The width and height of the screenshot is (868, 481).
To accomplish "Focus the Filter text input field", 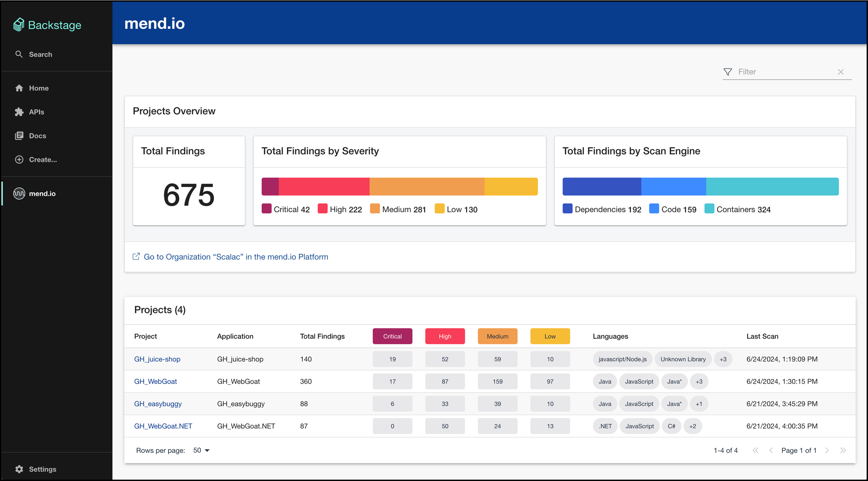I will click(x=784, y=72).
